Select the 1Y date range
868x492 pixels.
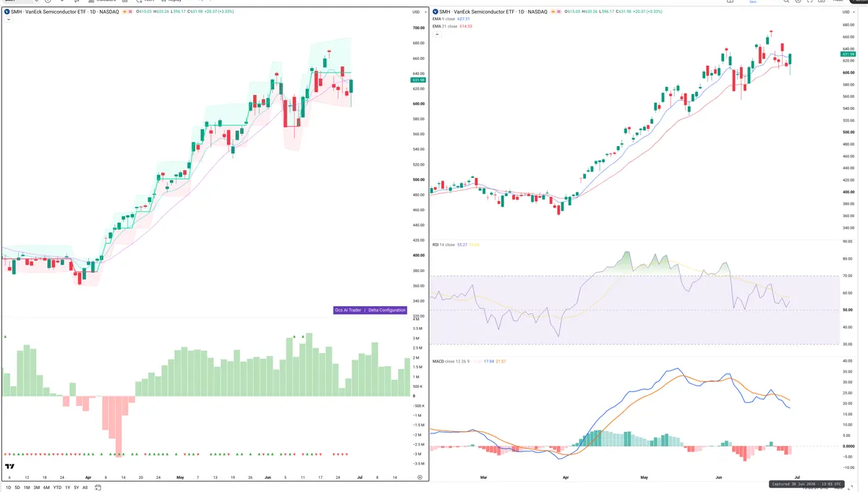click(x=67, y=488)
